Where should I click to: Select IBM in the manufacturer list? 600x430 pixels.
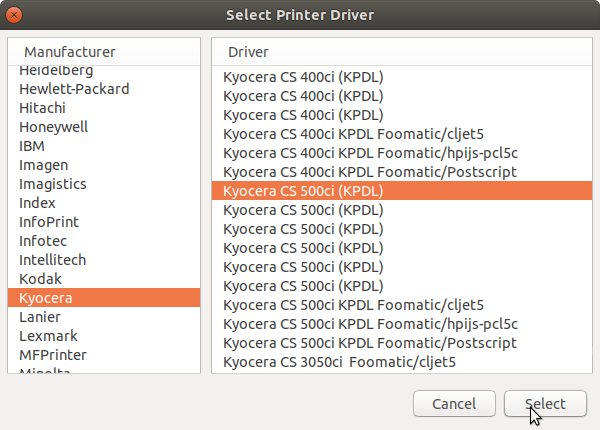104,146
